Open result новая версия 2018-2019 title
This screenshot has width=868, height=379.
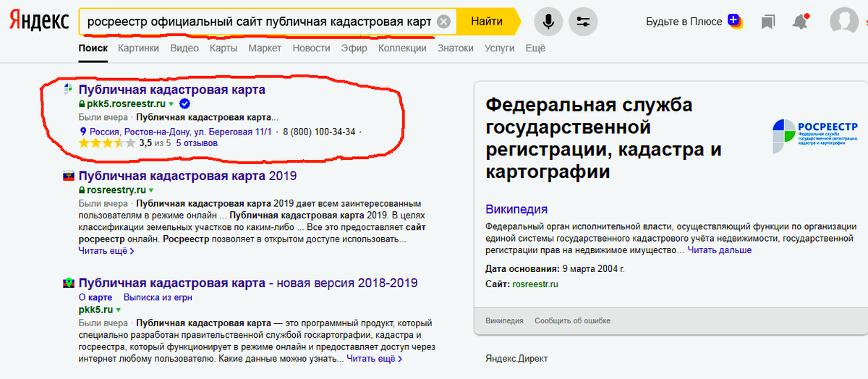(247, 283)
